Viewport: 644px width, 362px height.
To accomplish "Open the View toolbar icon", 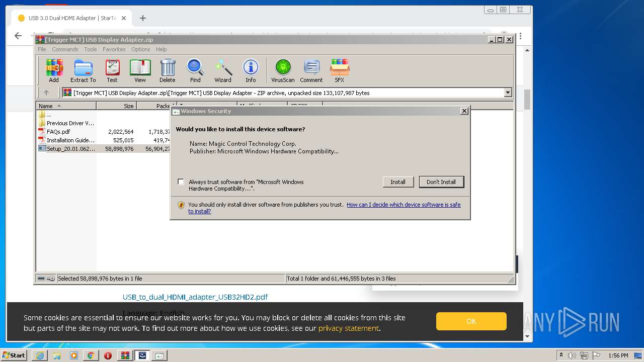I will 140,70.
